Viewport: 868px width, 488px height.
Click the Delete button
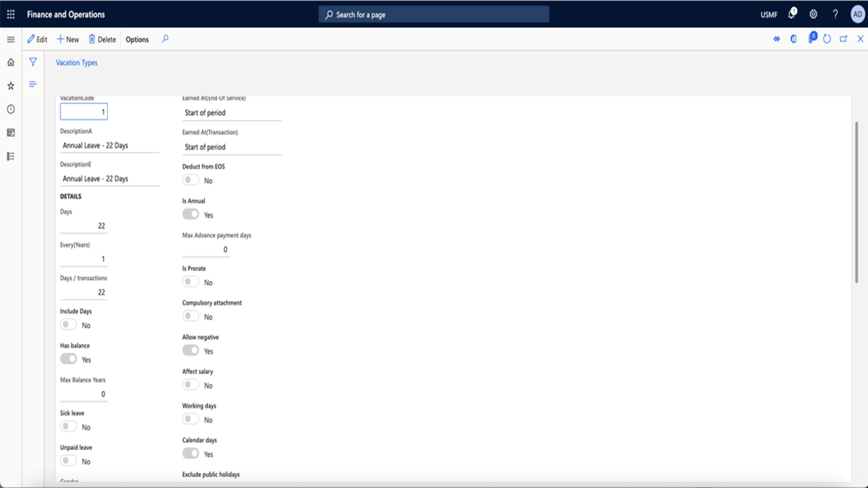[x=102, y=39]
